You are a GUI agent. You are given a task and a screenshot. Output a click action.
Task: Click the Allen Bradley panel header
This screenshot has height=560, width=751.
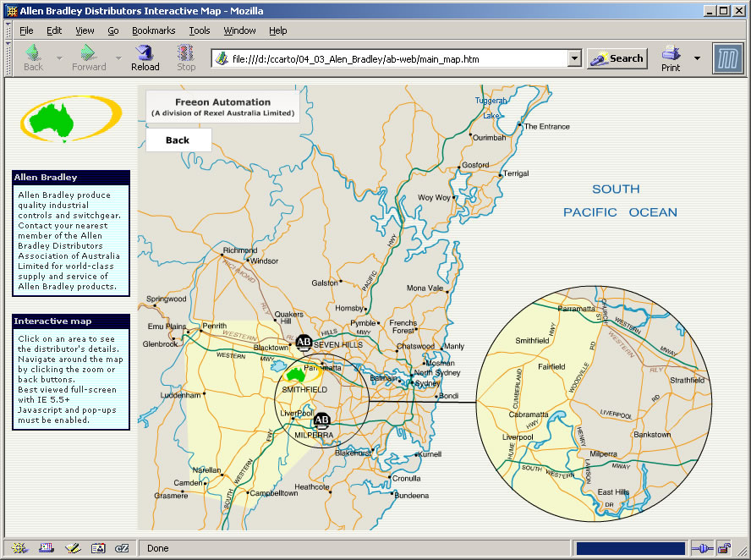coord(71,178)
